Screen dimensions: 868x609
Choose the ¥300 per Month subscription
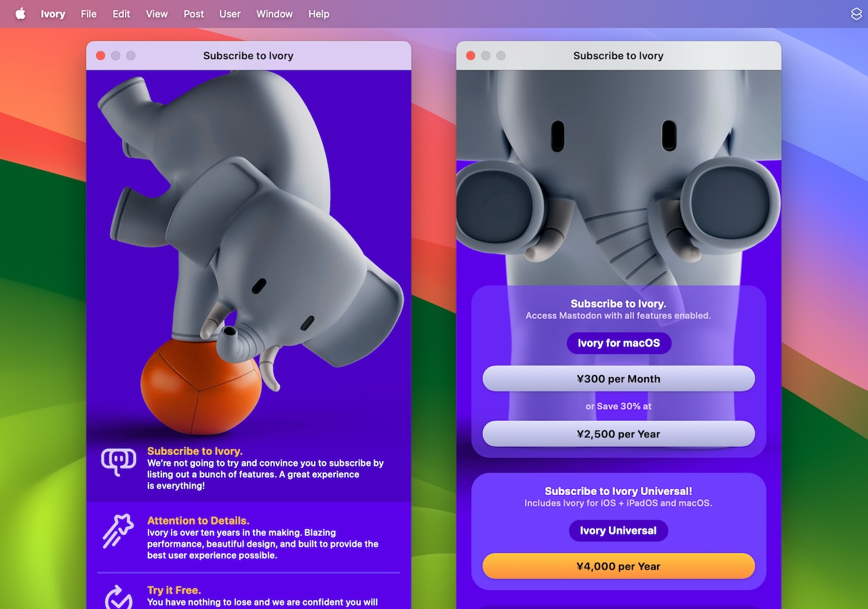pos(618,378)
